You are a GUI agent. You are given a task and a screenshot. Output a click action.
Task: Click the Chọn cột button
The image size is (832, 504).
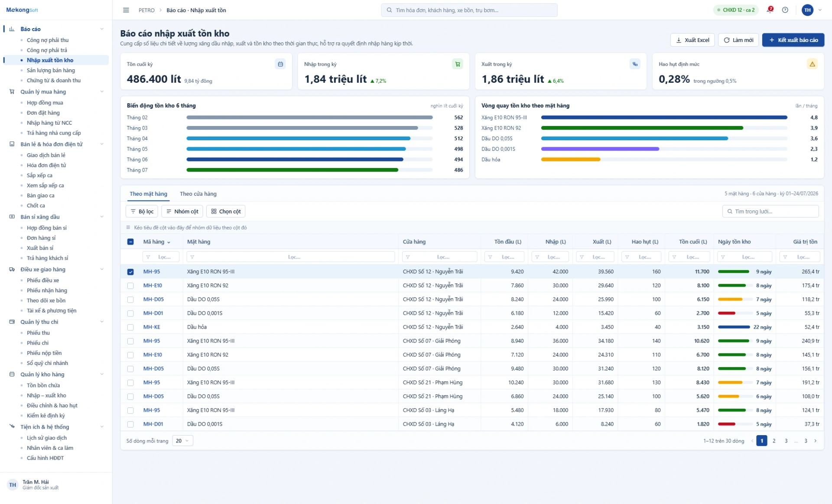(x=226, y=211)
